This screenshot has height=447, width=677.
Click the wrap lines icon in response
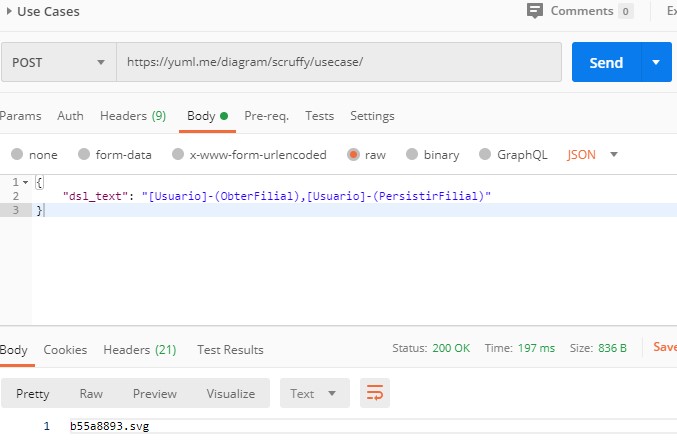click(374, 393)
